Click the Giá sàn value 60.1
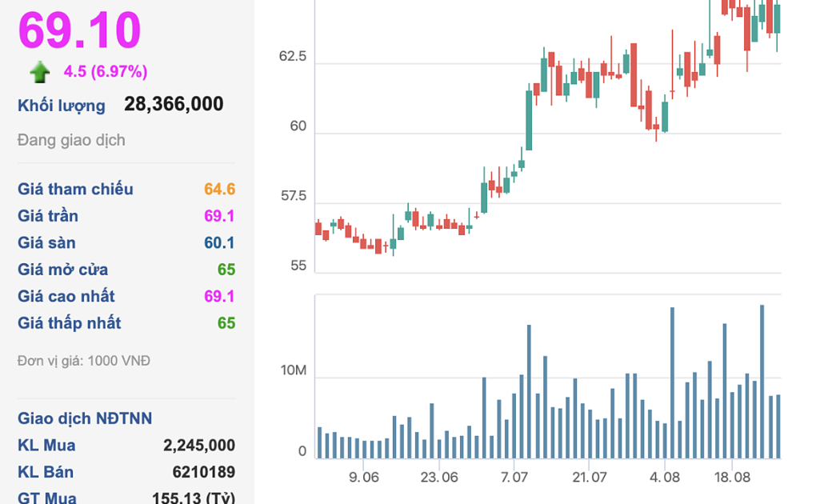Image resolution: width=840 pixels, height=504 pixels. [219, 243]
